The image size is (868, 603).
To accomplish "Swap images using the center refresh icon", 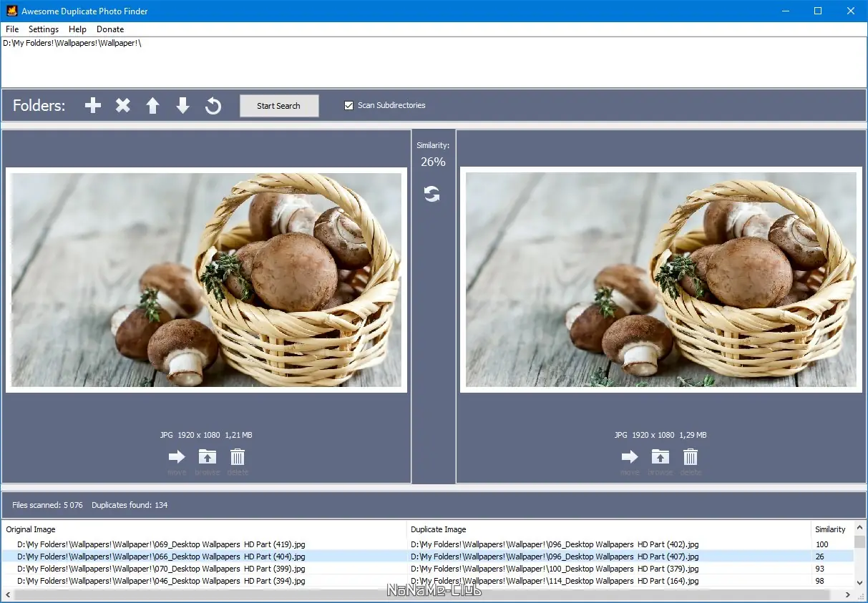I will (x=431, y=194).
